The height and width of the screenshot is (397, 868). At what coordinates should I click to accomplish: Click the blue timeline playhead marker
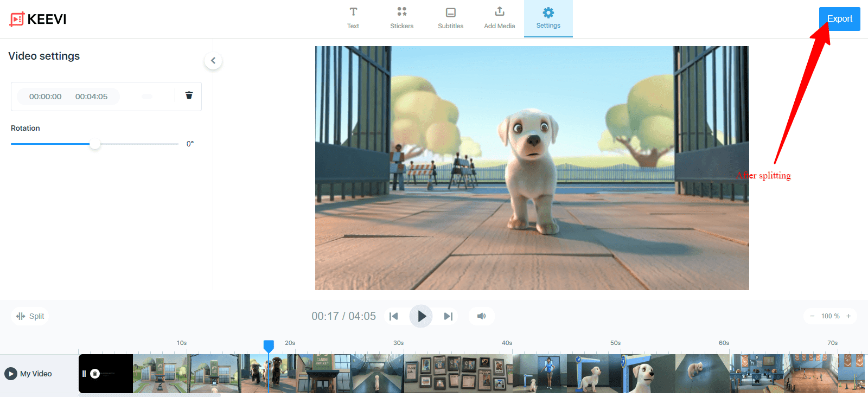(x=269, y=345)
